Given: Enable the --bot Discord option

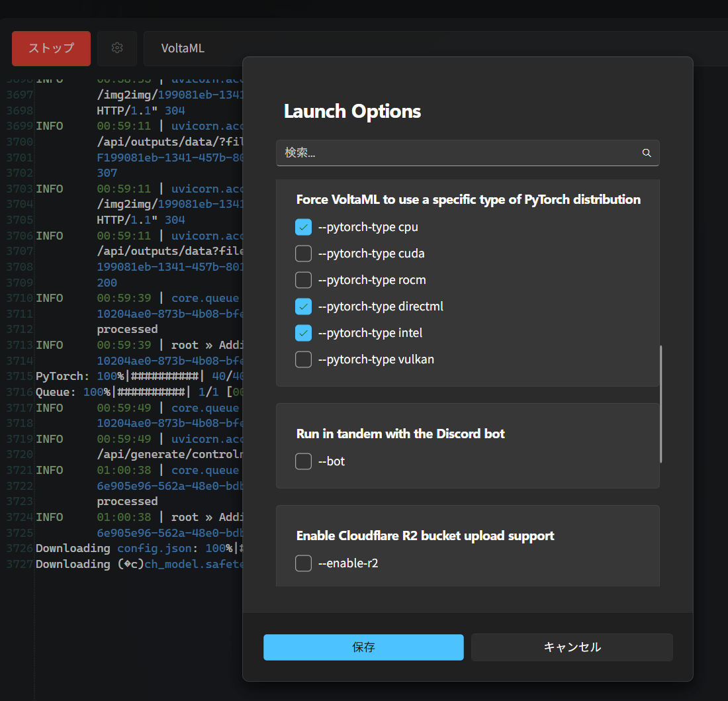Looking at the screenshot, I should tap(303, 461).
